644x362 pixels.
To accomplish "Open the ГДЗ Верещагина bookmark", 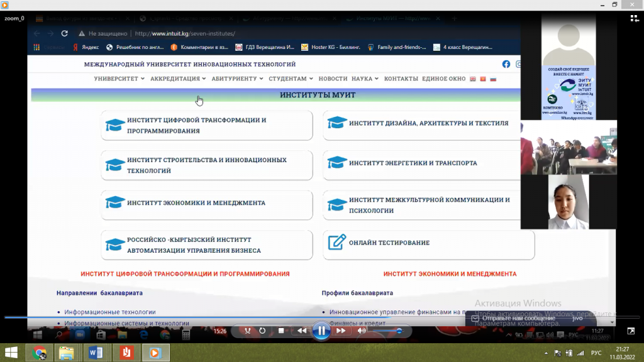I will [x=265, y=47].
